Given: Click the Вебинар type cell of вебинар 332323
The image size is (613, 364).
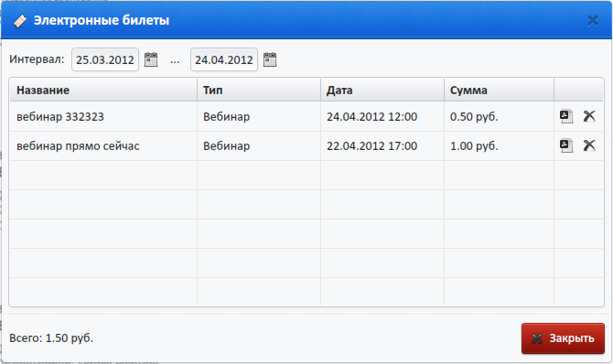Looking at the screenshot, I should [x=259, y=116].
